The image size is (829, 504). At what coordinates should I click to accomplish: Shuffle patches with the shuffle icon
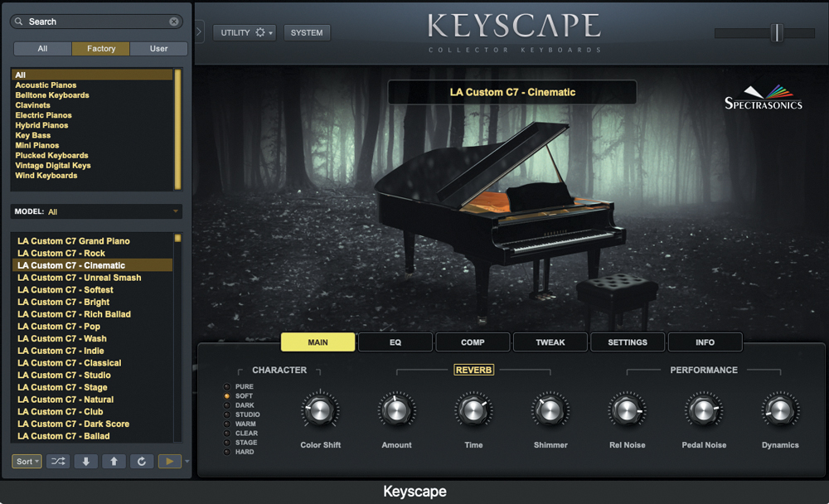click(x=58, y=461)
